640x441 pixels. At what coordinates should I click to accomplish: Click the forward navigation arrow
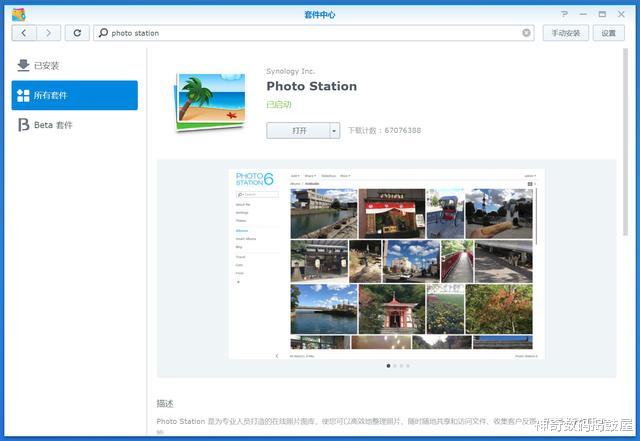click(x=48, y=33)
